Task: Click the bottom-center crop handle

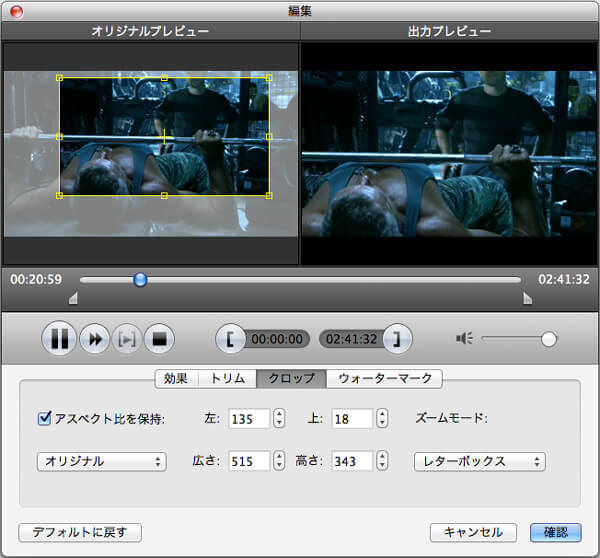Action: [x=164, y=196]
